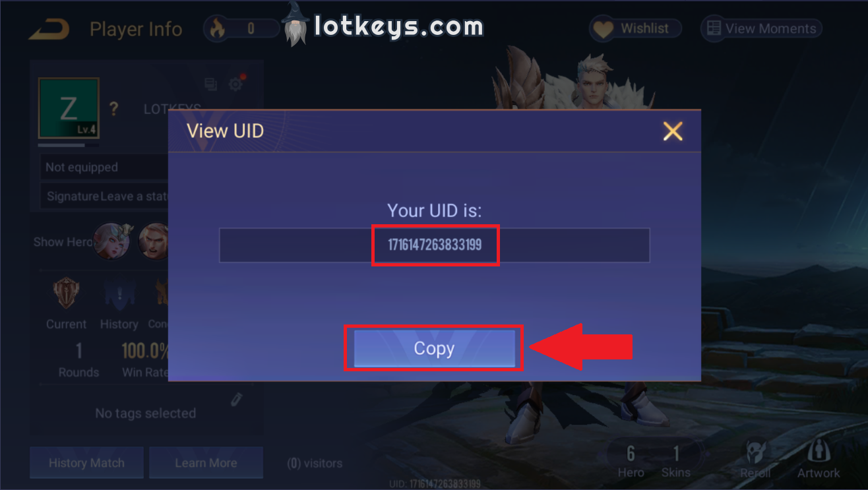This screenshot has width=868, height=490.
Task: Close the View UID dialog
Action: [673, 131]
